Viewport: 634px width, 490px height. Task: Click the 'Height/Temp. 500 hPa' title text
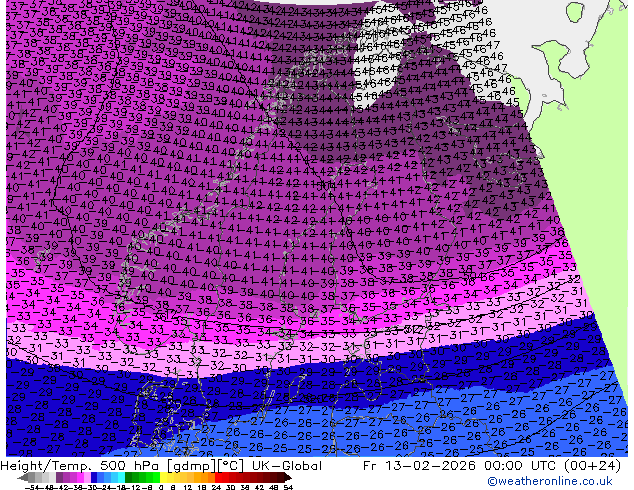point(81,466)
